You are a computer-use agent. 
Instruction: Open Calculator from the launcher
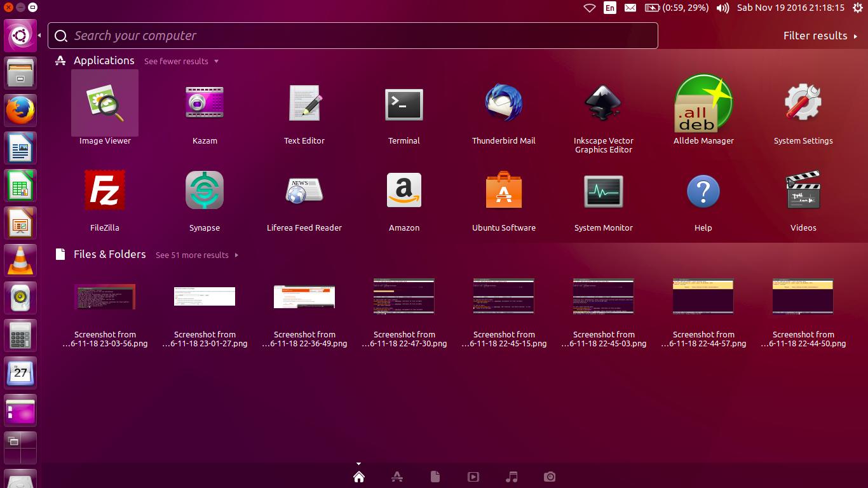point(20,335)
